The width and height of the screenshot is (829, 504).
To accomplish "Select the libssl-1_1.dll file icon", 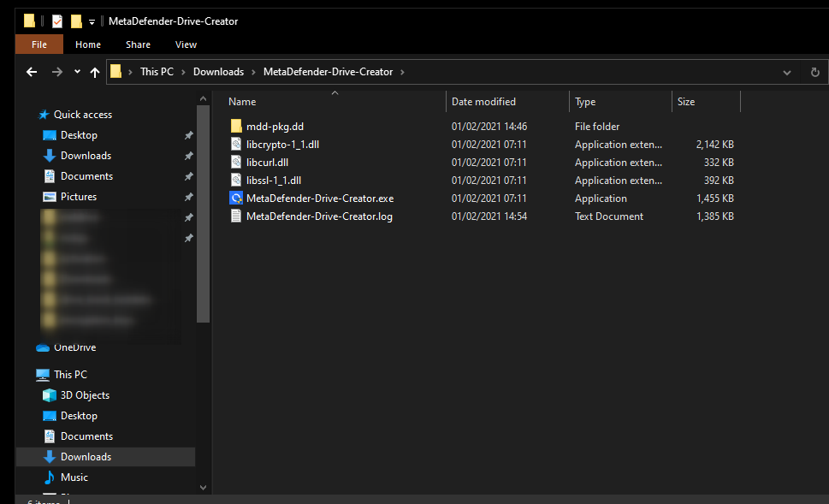I will coord(236,180).
